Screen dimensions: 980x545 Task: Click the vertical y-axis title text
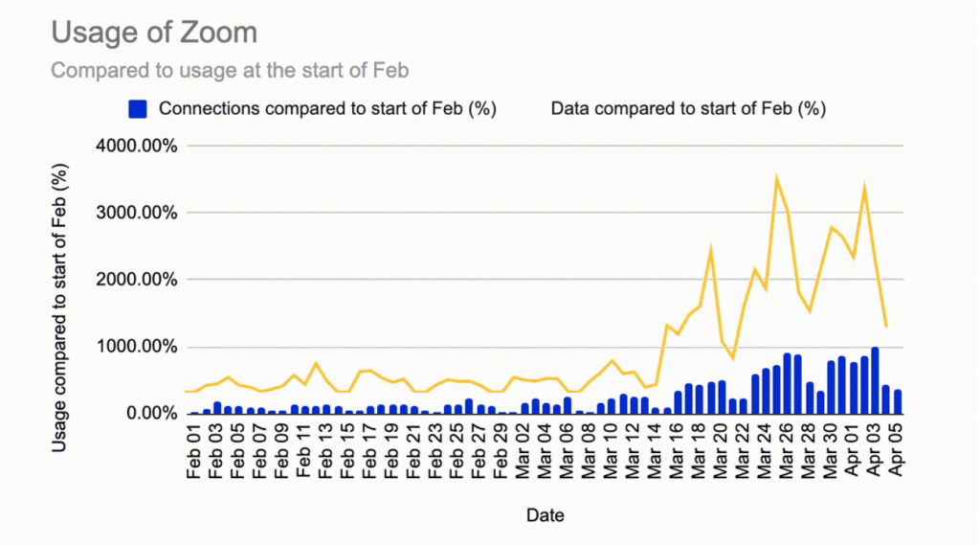coord(58,307)
